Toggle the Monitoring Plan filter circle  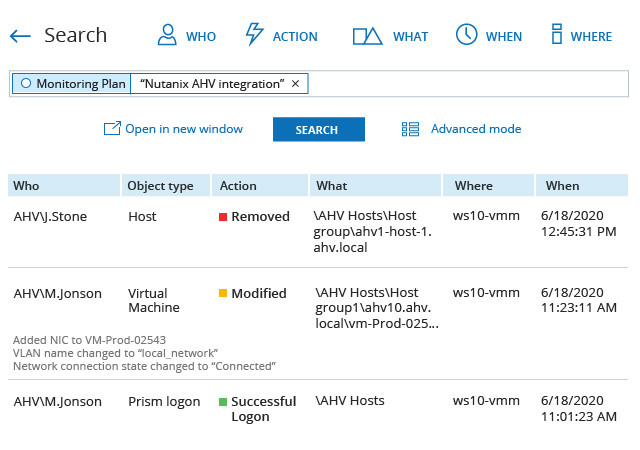pos(26,84)
